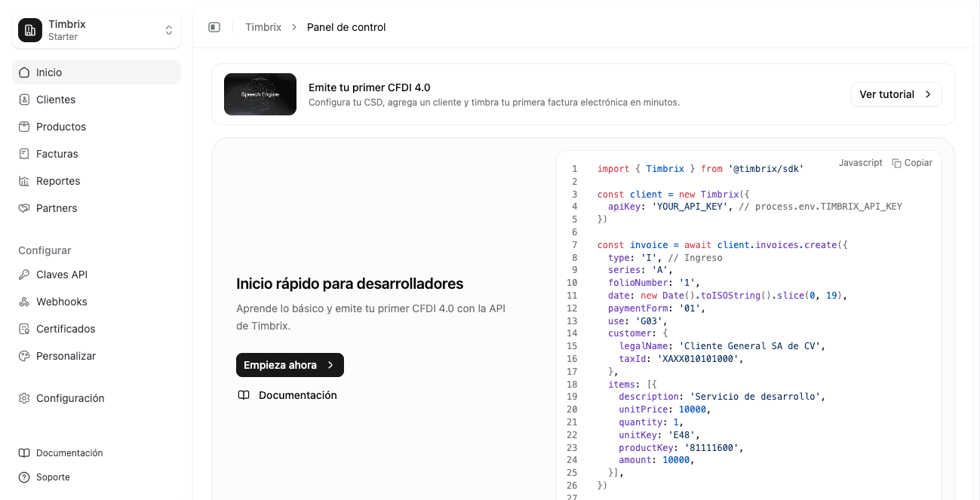The height and width of the screenshot is (500, 980).
Task: Click 'Inicio rápido para desarrolladores' heading
Action: pyautogui.click(x=350, y=284)
